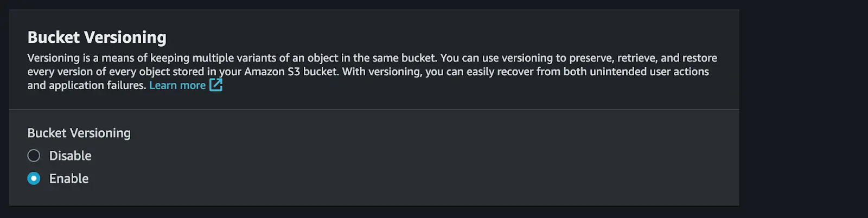This screenshot has height=218, width=868.
Task: Click the Enable option label text
Action: pos(68,178)
